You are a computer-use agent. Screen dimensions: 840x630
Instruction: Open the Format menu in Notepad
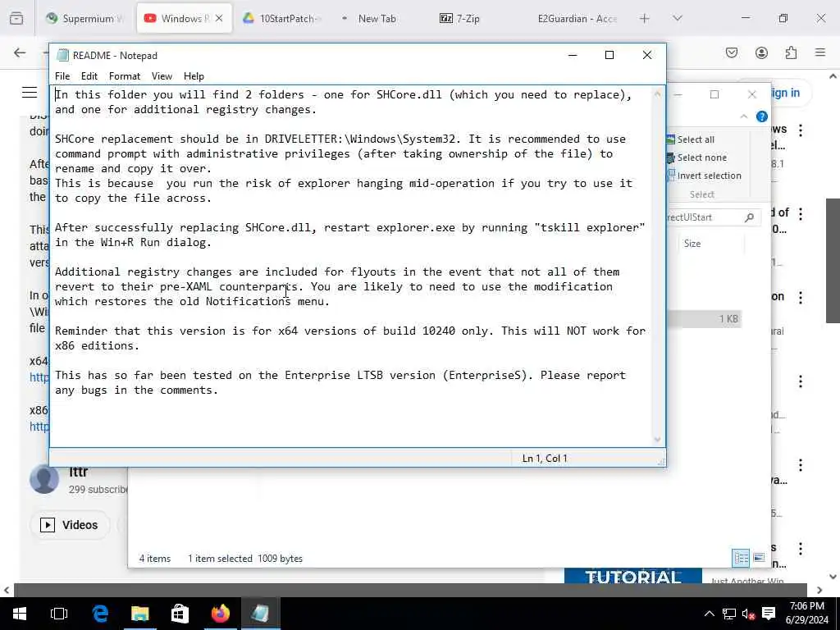[x=125, y=76]
